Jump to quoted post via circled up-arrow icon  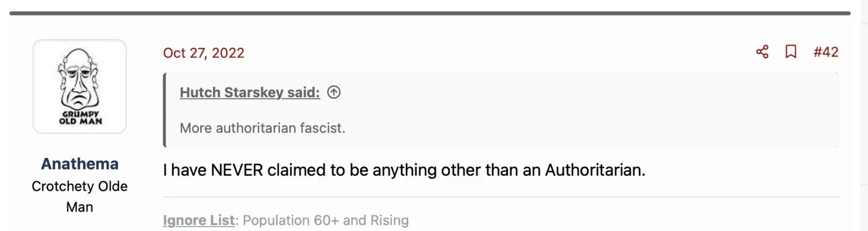coord(334,92)
